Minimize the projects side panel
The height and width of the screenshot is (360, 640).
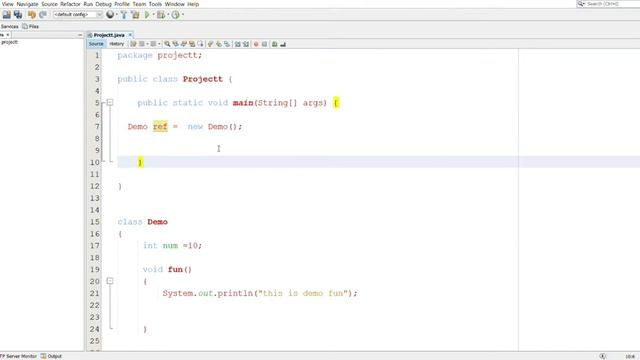click(x=80, y=35)
